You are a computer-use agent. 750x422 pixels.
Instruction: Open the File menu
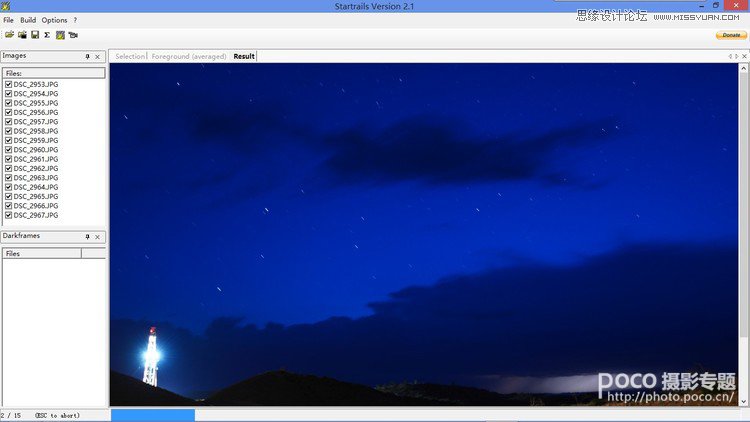coord(9,20)
